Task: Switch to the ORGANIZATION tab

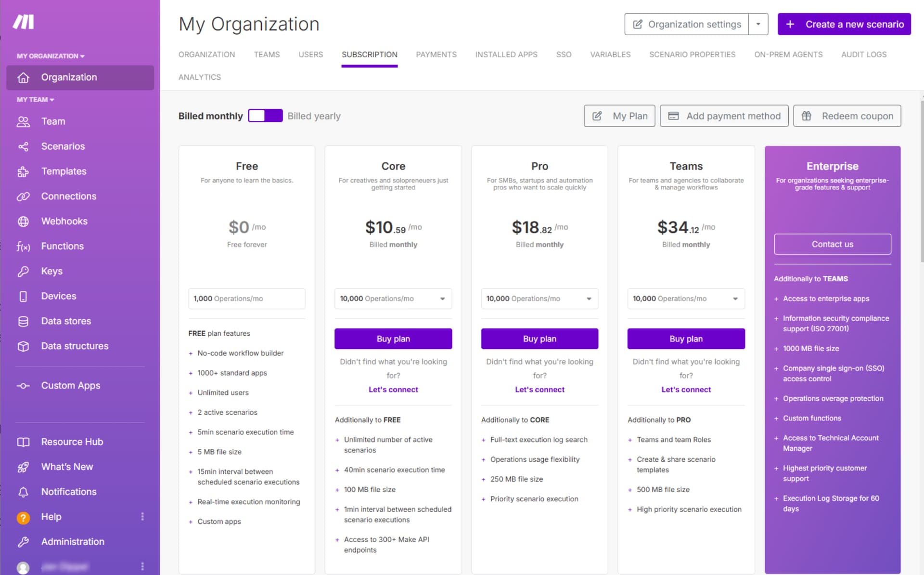Action: click(x=207, y=54)
